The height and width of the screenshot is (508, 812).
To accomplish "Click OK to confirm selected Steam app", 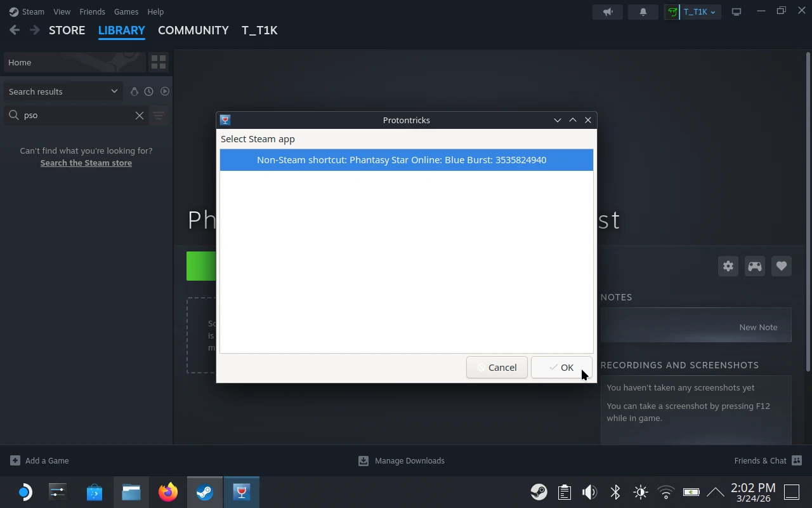I will (561, 367).
